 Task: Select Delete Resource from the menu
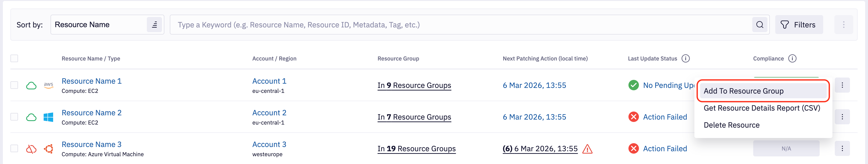coord(732,125)
